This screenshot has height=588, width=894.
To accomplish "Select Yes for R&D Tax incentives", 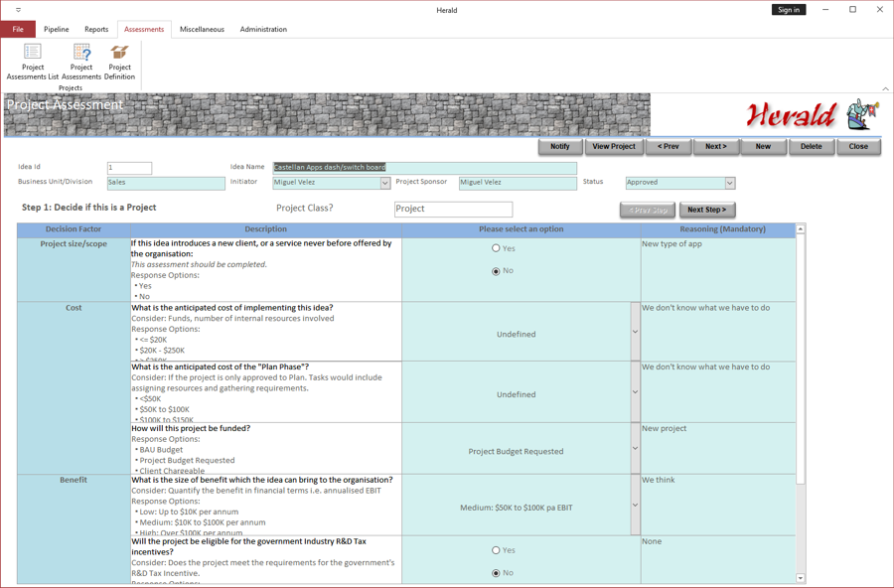I will tap(496, 550).
